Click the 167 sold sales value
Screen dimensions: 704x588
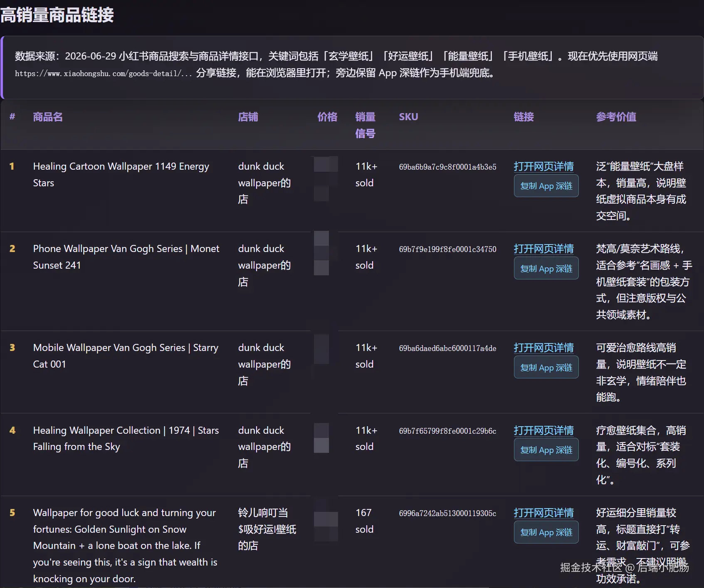point(364,521)
